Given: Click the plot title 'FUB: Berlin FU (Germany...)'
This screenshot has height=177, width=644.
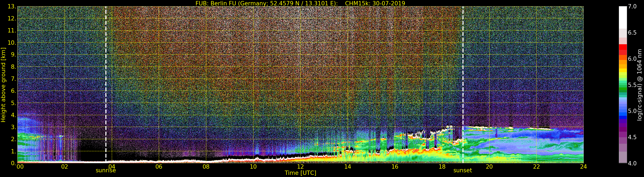Looking at the screenshot, I should tap(300, 3).
